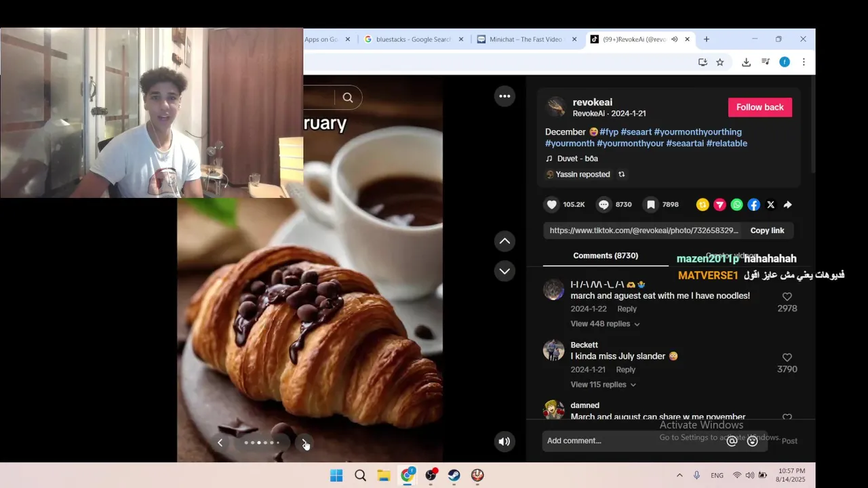The image size is (868, 488).
Task: Bookmark this page with the star icon
Action: click(719, 62)
